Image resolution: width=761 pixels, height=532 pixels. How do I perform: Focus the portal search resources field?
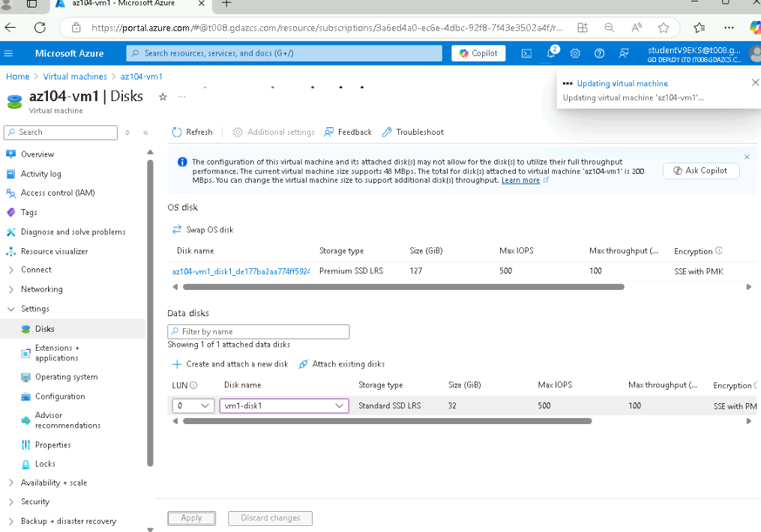(284, 53)
